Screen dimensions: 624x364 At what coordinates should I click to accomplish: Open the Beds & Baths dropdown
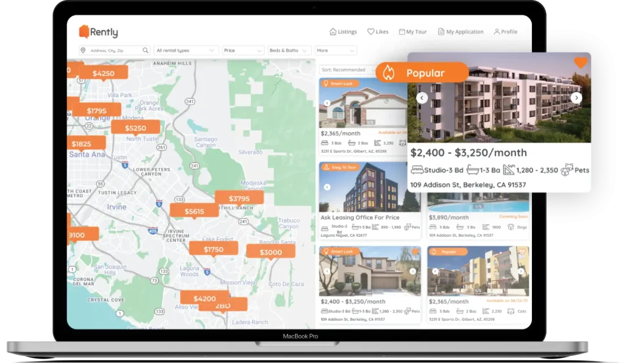pos(289,51)
